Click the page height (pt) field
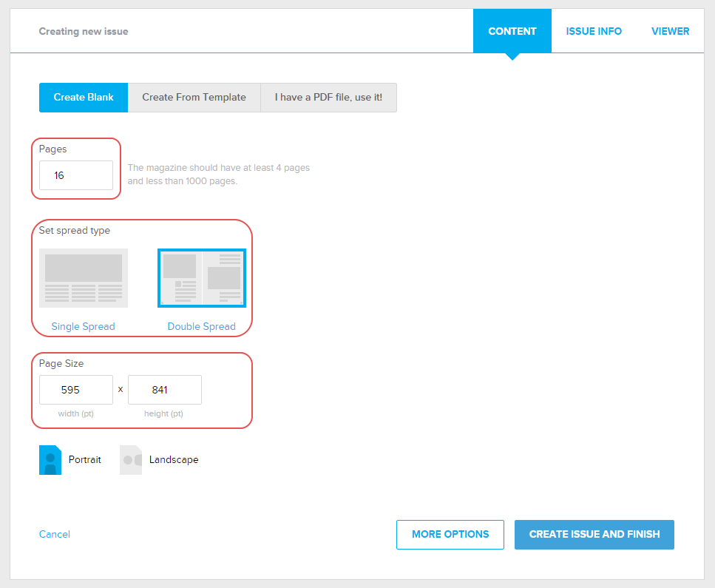This screenshot has height=588, width=715. [165, 390]
